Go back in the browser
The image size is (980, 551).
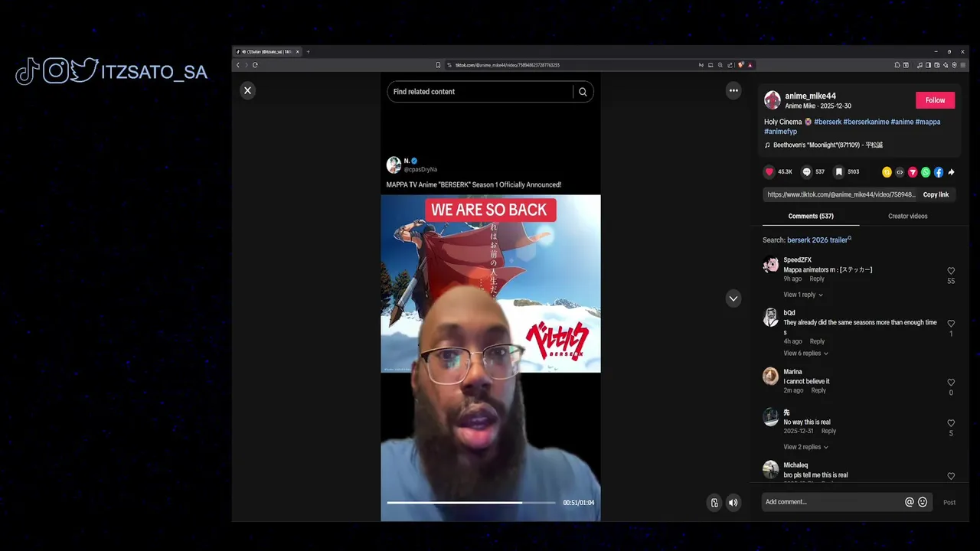coord(238,65)
